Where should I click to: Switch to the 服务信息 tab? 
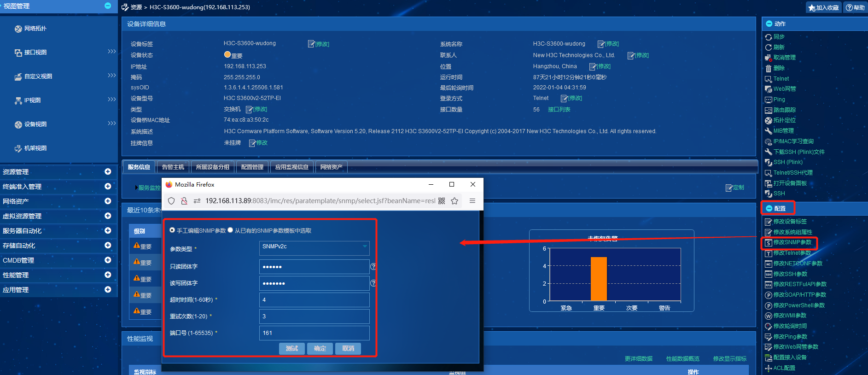(x=139, y=167)
